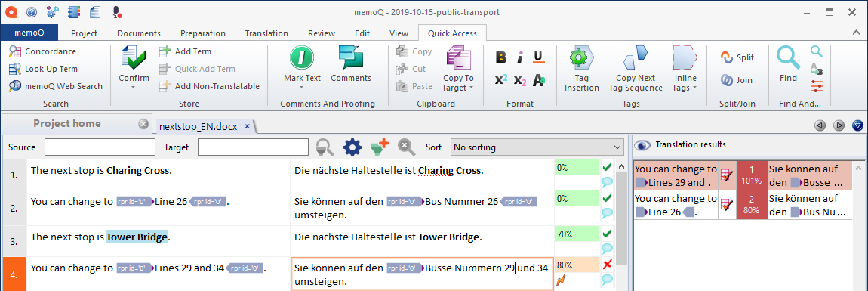Screen dimensions: 868x291
Task: Switch to the View ribbon tab
Action: [399, 33]
